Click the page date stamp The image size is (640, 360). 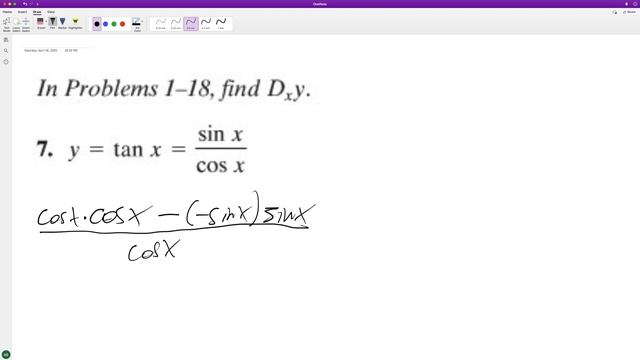[40, 50]
